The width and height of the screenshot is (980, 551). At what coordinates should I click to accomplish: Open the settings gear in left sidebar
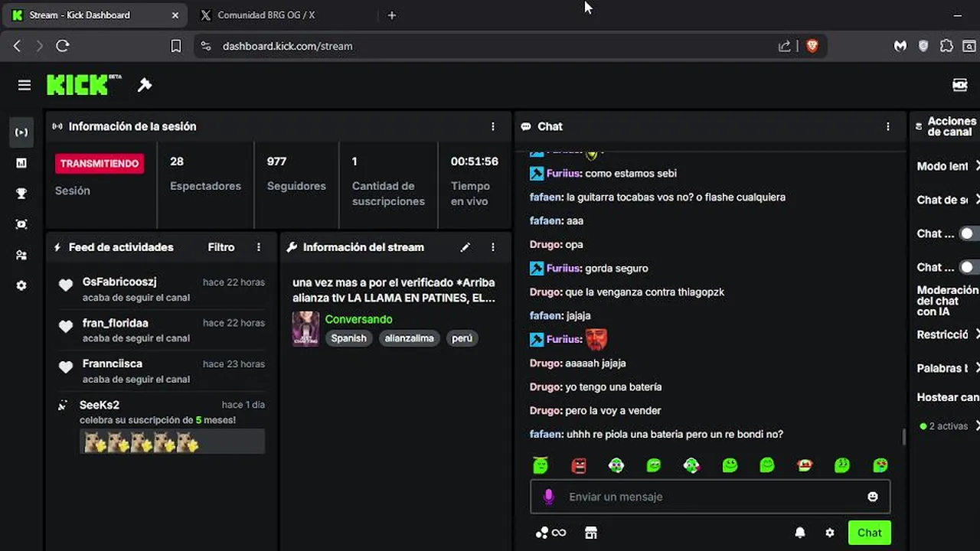21,285
